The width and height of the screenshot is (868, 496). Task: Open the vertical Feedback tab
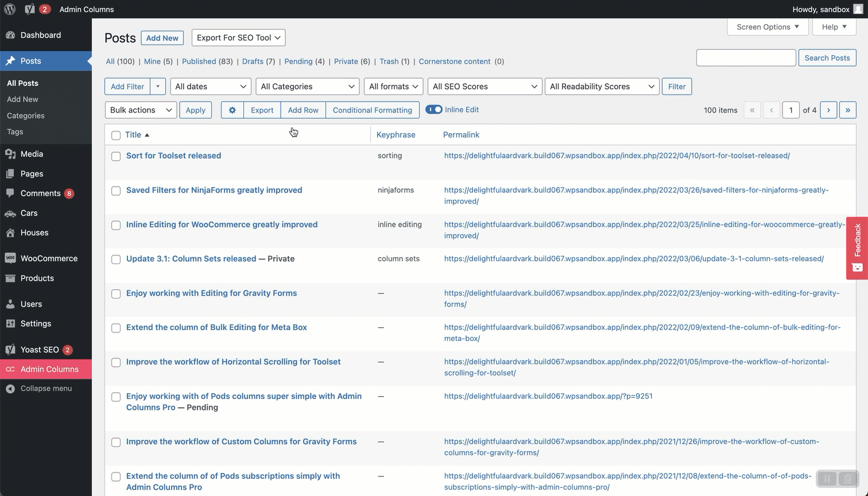point(857,248)
